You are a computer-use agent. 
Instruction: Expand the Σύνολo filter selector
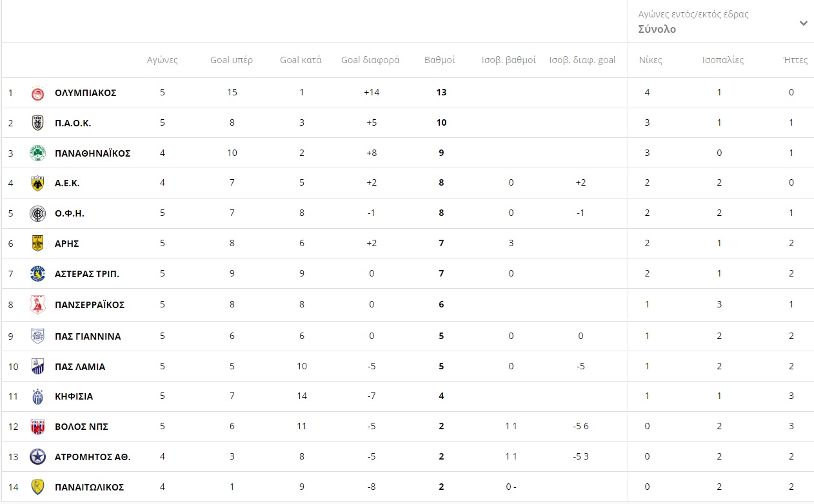(x=657, y=30)
